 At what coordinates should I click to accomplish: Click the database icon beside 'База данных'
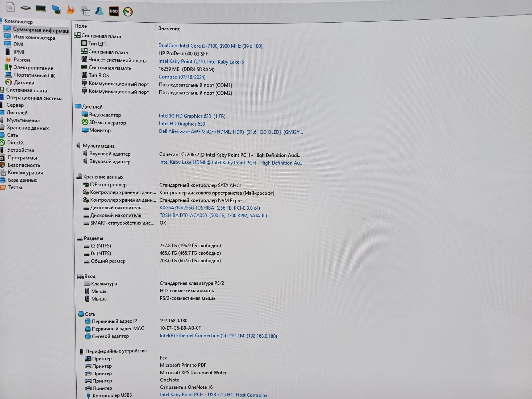pos(3,180)
